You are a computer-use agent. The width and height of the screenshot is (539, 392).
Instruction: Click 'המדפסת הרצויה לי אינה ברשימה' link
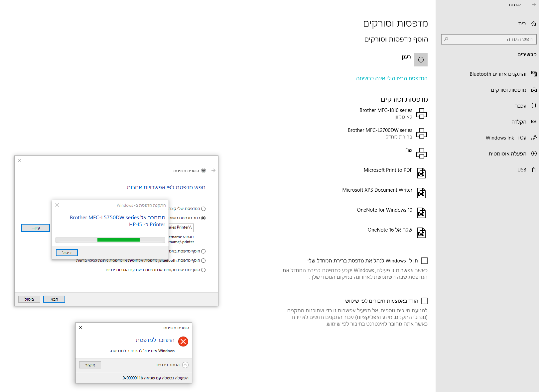(392, 78)
